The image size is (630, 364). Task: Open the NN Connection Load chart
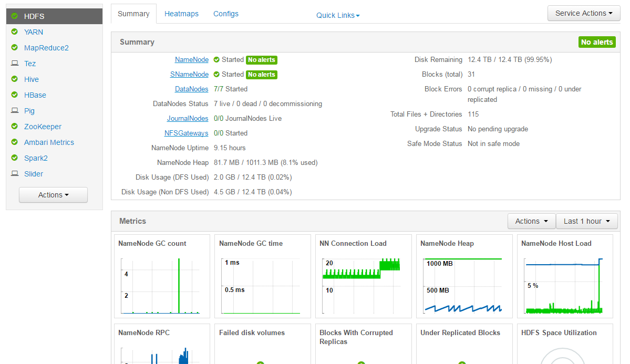[x=364, y=276]
